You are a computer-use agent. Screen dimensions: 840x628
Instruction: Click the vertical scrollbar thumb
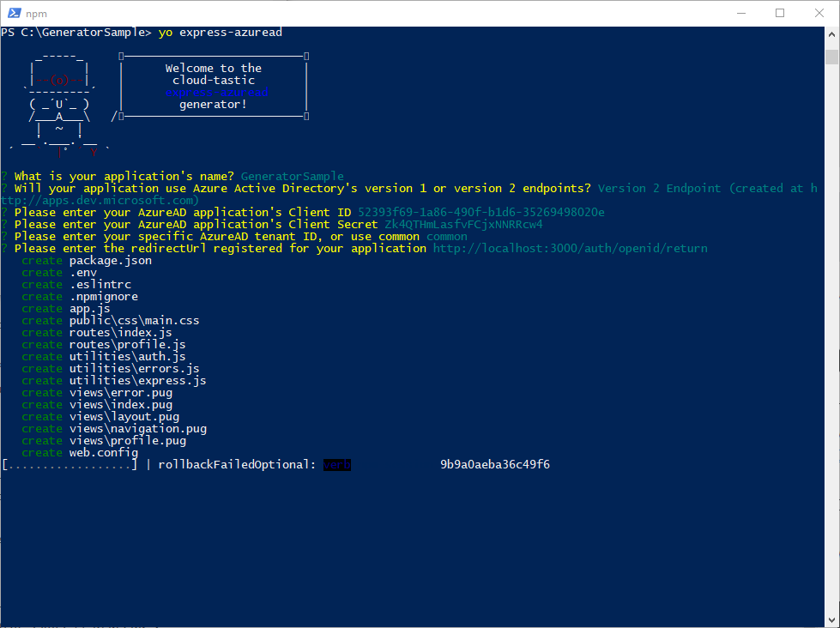tap(831, 57)
